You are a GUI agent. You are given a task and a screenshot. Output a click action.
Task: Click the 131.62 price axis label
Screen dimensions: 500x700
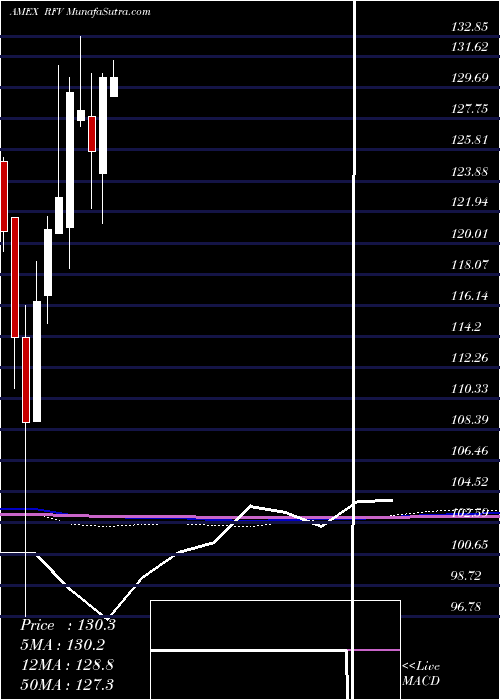(469, 46)
